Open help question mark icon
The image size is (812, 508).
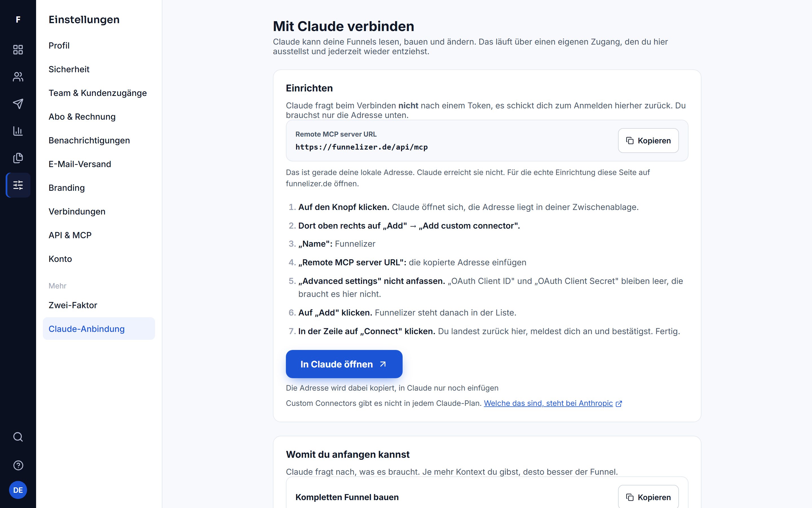[18, 465]
